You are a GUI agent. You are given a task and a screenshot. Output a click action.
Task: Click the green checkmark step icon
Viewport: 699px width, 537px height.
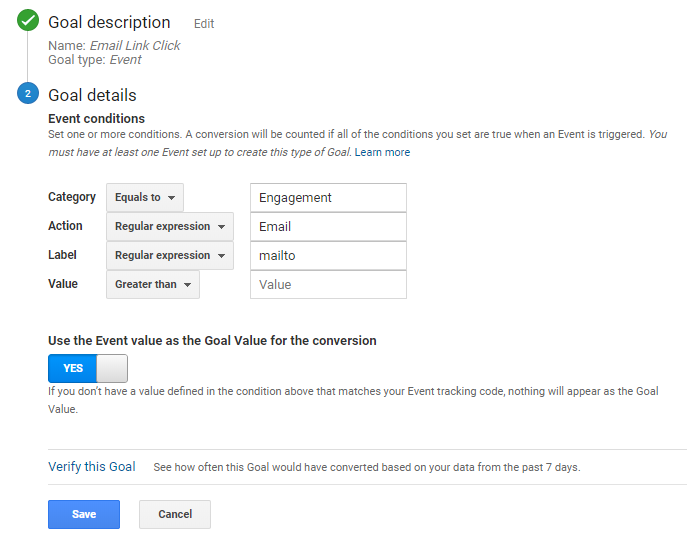(x=28, y=21)
